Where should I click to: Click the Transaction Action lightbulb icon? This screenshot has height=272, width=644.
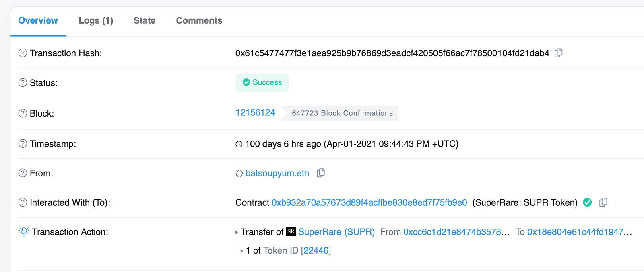(24, 232)
